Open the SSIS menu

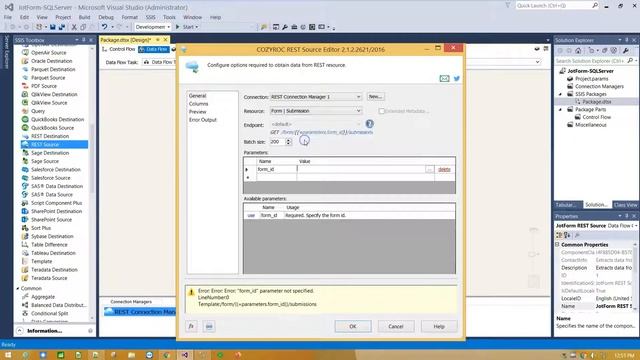point(151,17)
